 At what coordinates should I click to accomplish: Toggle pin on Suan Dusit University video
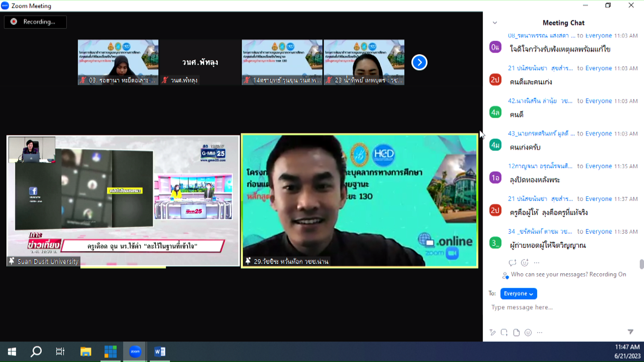[12, 261]
